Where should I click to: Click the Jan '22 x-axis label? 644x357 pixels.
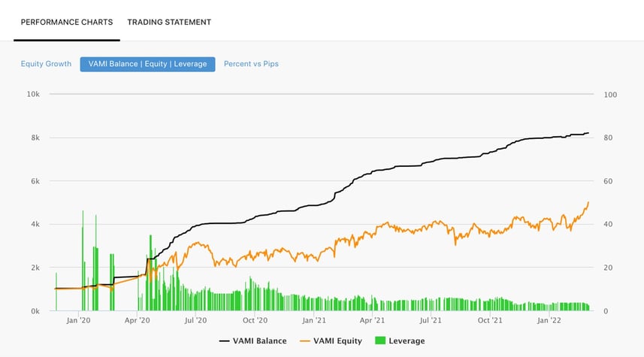pyautogui.click(x=549, y=320)
